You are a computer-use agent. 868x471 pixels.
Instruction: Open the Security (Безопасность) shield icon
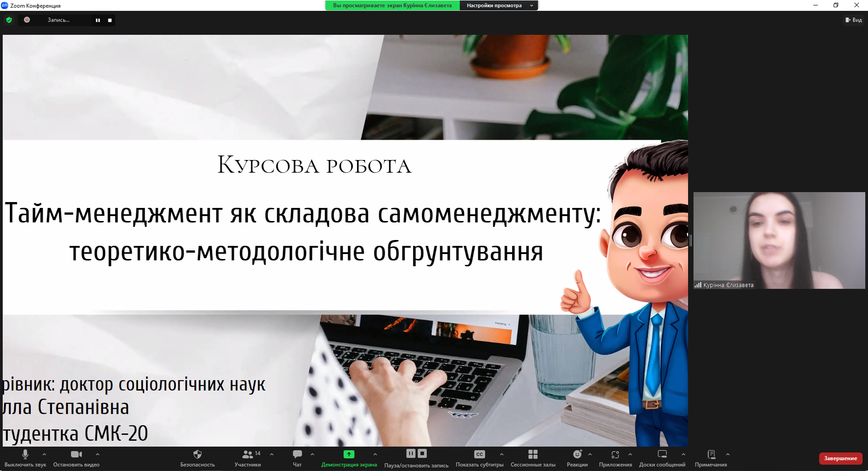197,454
